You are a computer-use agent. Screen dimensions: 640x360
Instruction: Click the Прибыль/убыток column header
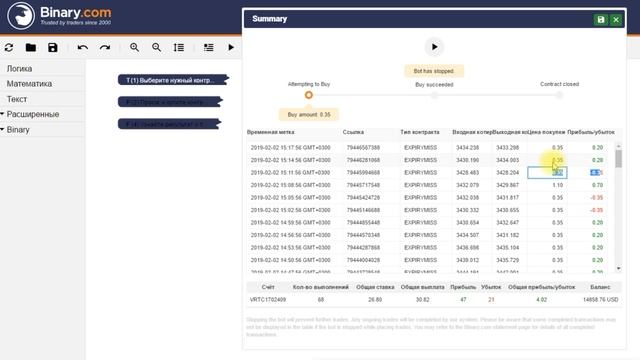pyautogui.click(x=591, y=132)
